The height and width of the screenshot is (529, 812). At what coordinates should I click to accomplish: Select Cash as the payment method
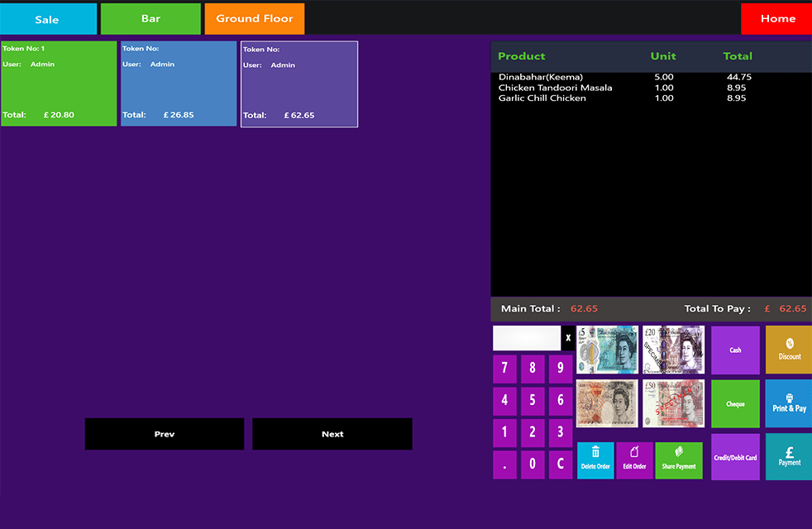tap(735, 350)
